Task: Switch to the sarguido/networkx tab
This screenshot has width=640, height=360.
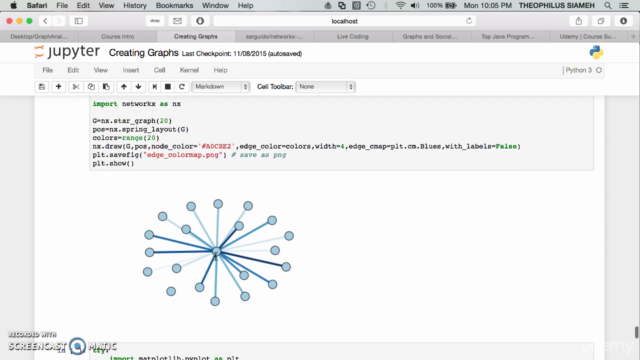Action: click(274, 36)
